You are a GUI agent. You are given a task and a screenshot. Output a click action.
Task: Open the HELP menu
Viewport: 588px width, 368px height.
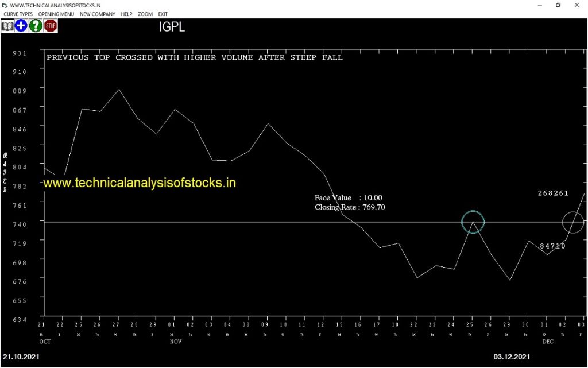[x=126, y=14]
